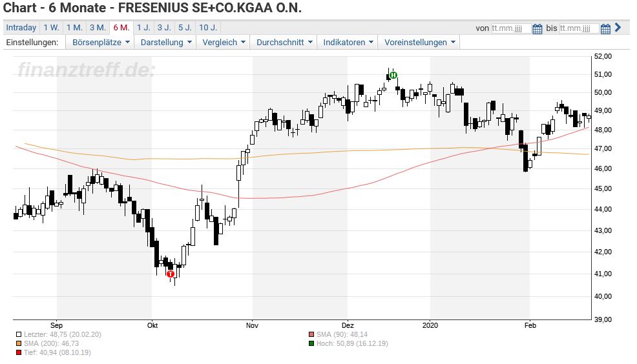Select the 6 M. timeframe tab

tap(121, 28)
